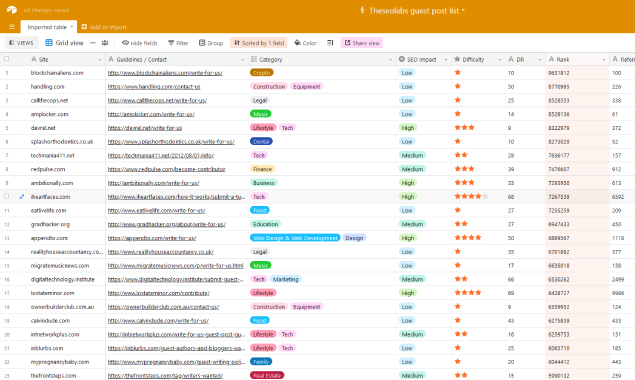This screenshot has height=380, width=635.
Task: Click the SEO Impact field type icon
Action: point(402,59)
